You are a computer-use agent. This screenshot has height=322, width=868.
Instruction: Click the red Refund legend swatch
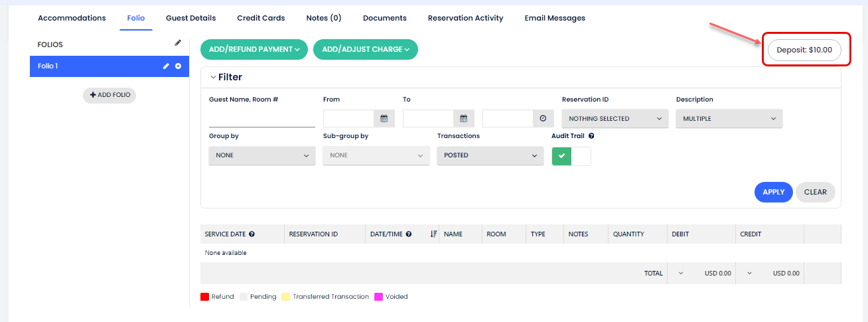[204, 297]
